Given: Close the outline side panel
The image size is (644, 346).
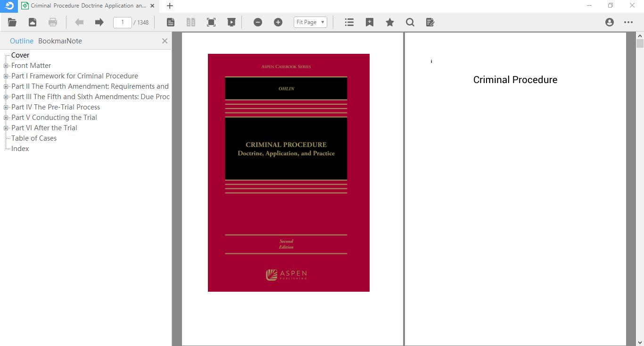Looking at the screenshot, I should [165, 41].
